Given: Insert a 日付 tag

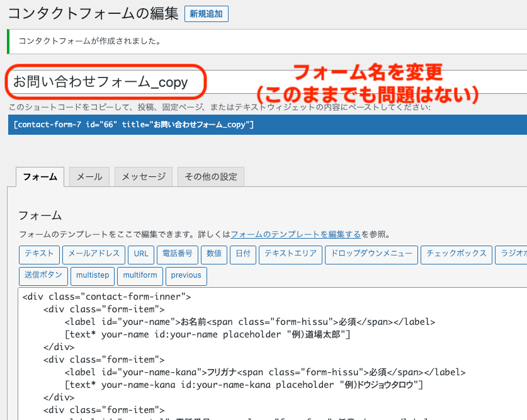Looking at the screenshot, I should (x=243, y=254).
